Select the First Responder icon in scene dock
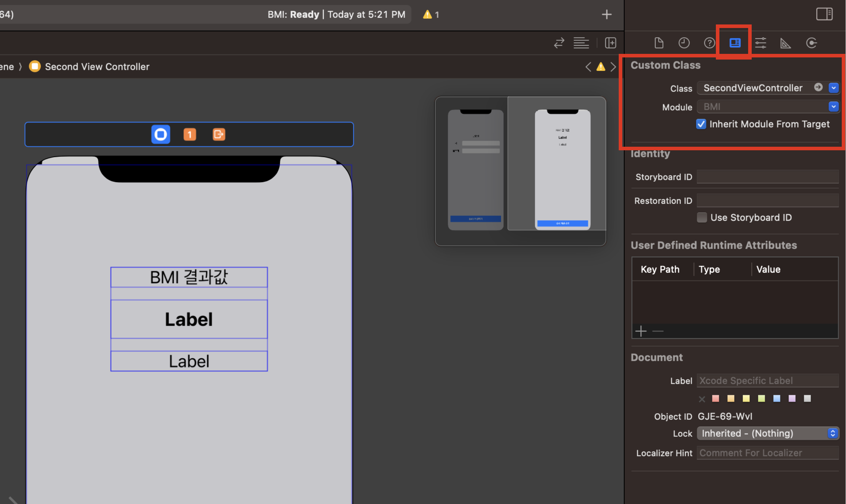Screen dimensions: 846x504 [x=190, y=134]
